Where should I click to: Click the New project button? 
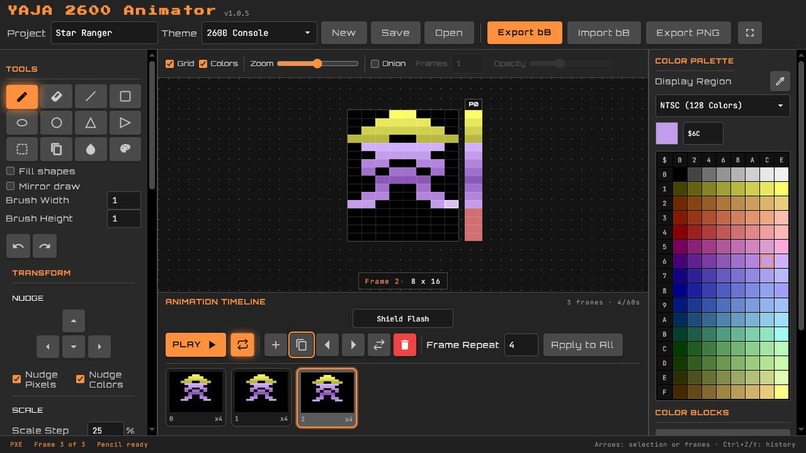(x=344, y=33)
